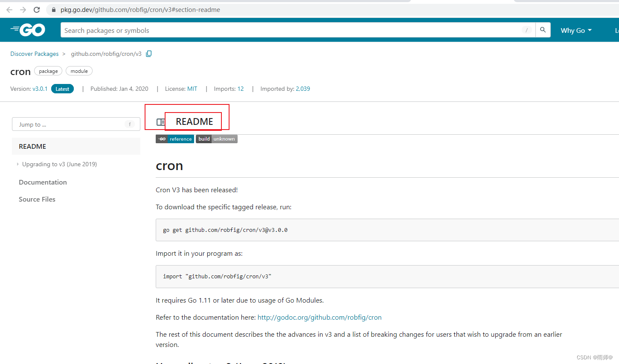Image resolution: width=619 pixels, height=364 pixels.
Task: Select README in the left sidebar
Action: [x=32, y=146]
